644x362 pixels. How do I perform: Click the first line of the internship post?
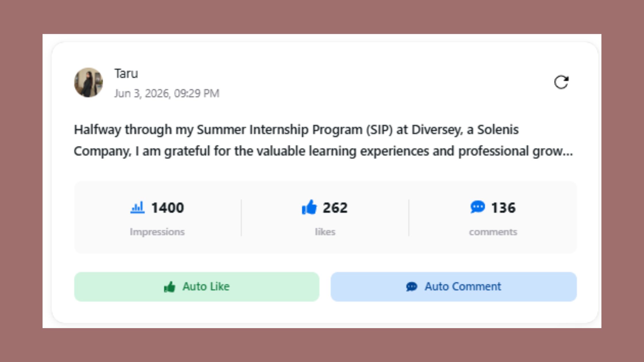(296, 130)
